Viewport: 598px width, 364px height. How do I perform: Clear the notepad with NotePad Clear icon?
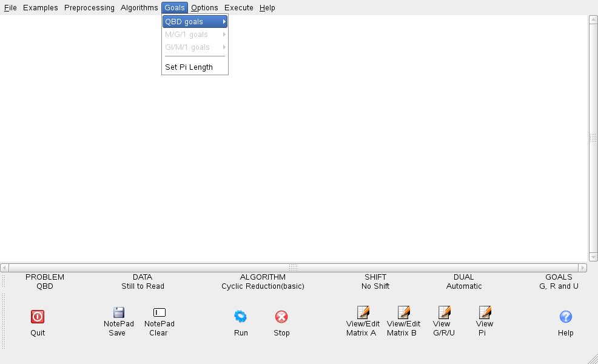[x=159, y=313]
